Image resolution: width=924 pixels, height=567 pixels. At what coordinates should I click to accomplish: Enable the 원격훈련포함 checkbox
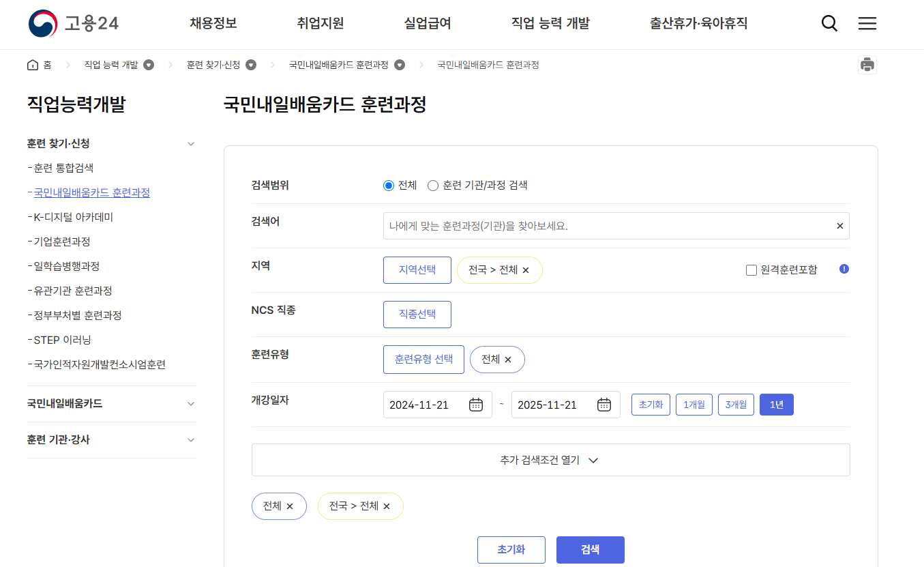[x=751, y=270]
